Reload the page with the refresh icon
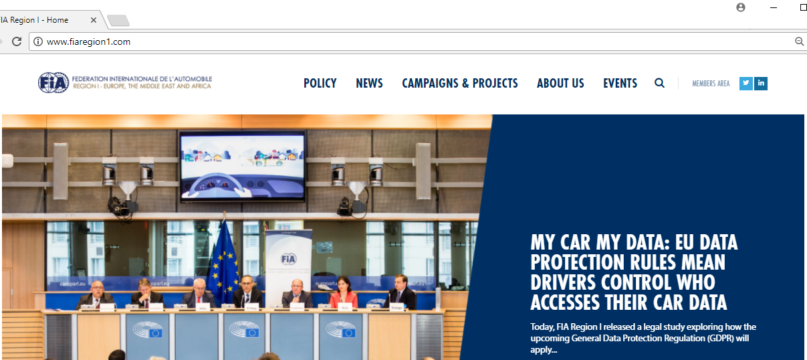807x360 pixels. click(16, 42)
